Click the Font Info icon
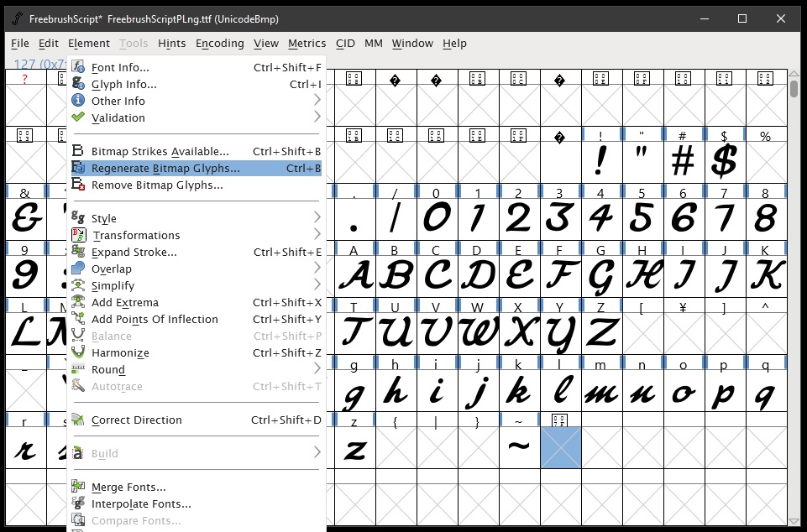Screen dimensions: 807x532 pos(78,67)
